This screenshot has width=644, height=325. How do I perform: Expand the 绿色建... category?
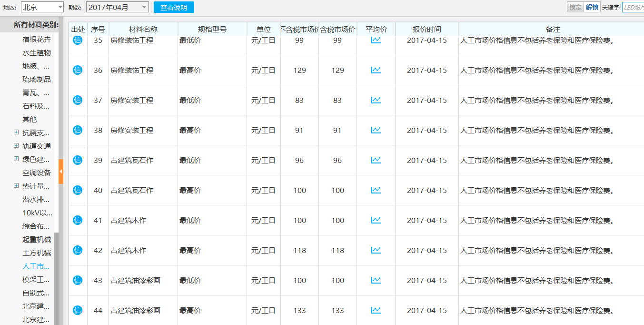pyautogui.click(x=16, y=159)
